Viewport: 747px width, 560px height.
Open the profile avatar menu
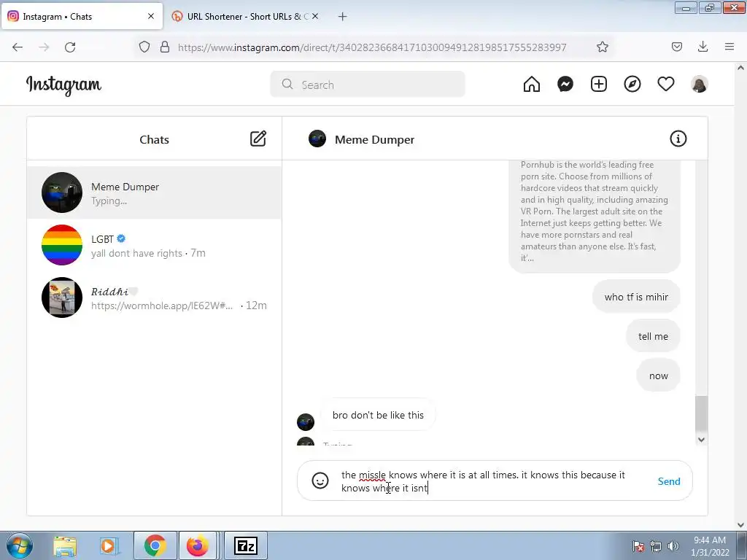coord(700,85)
